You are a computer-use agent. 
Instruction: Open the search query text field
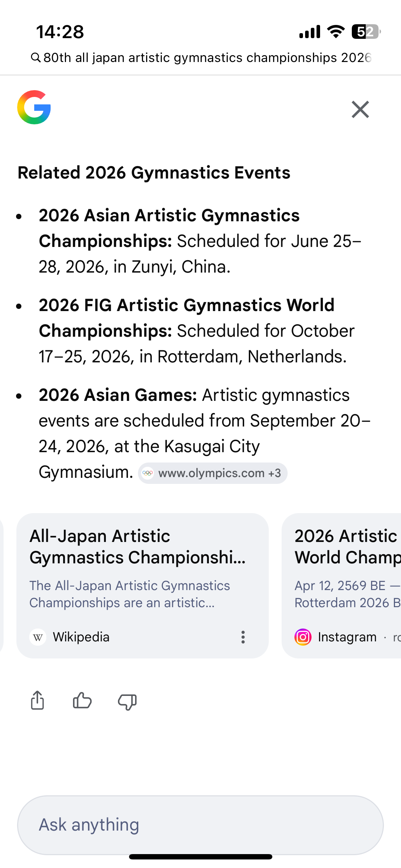207,58
